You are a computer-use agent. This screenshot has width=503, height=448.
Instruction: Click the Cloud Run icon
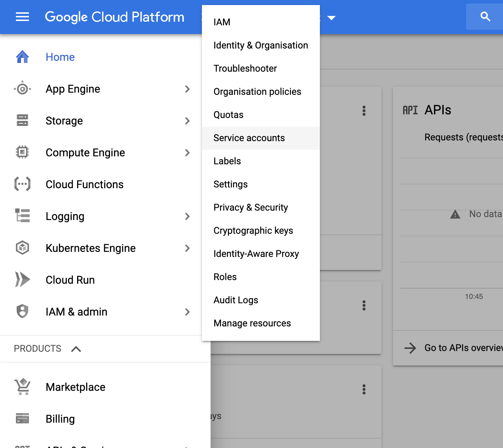pyautogui.click(x=22, y=280)
